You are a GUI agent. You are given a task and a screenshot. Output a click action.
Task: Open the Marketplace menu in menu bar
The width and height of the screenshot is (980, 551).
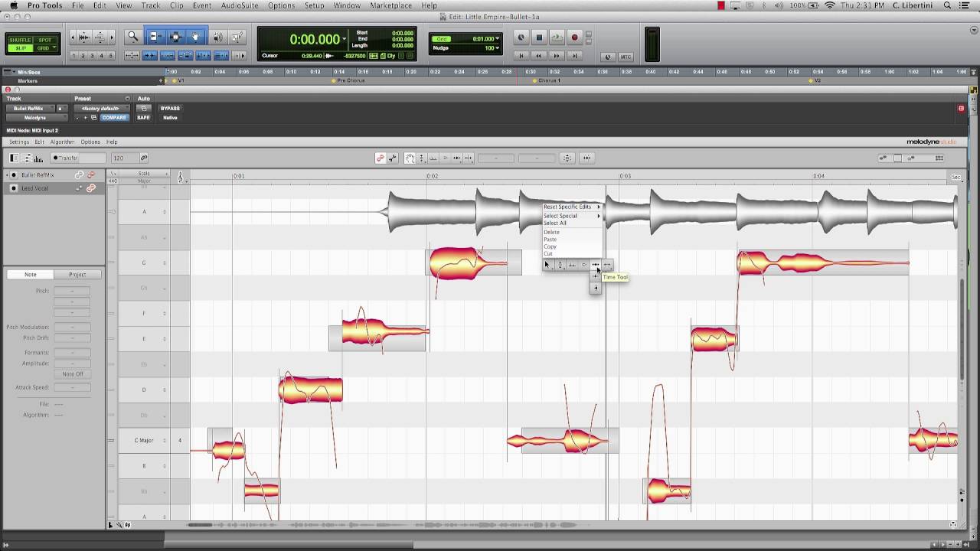(x=390, y=5)
